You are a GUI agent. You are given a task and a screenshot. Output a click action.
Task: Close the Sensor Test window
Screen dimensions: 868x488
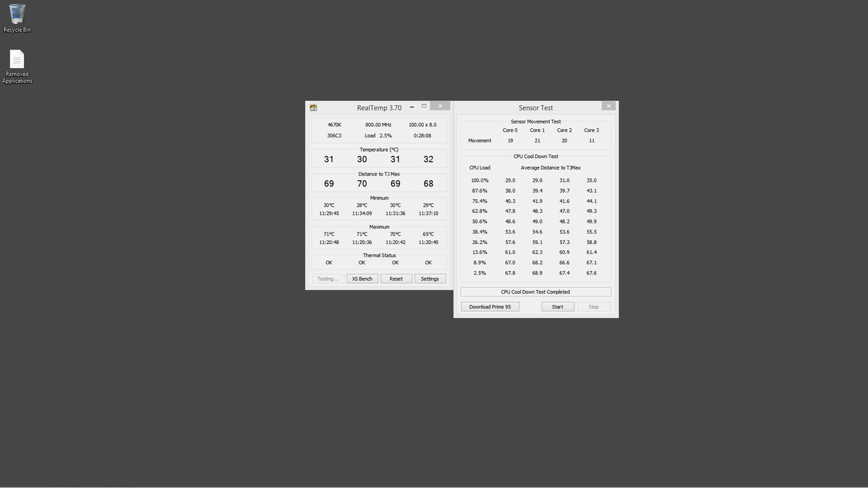coord(608,106)
